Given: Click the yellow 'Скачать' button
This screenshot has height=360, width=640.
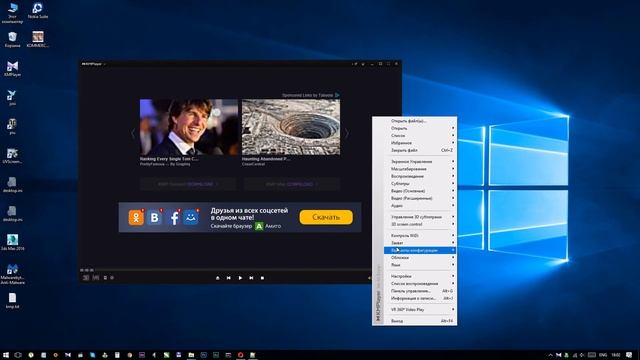Looking at the screenshot, I should click(x=326, y=217).
